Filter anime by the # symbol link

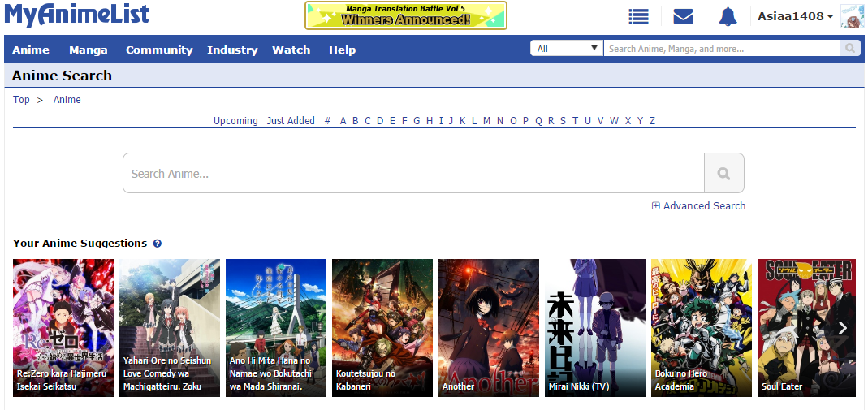click(328, 121)
